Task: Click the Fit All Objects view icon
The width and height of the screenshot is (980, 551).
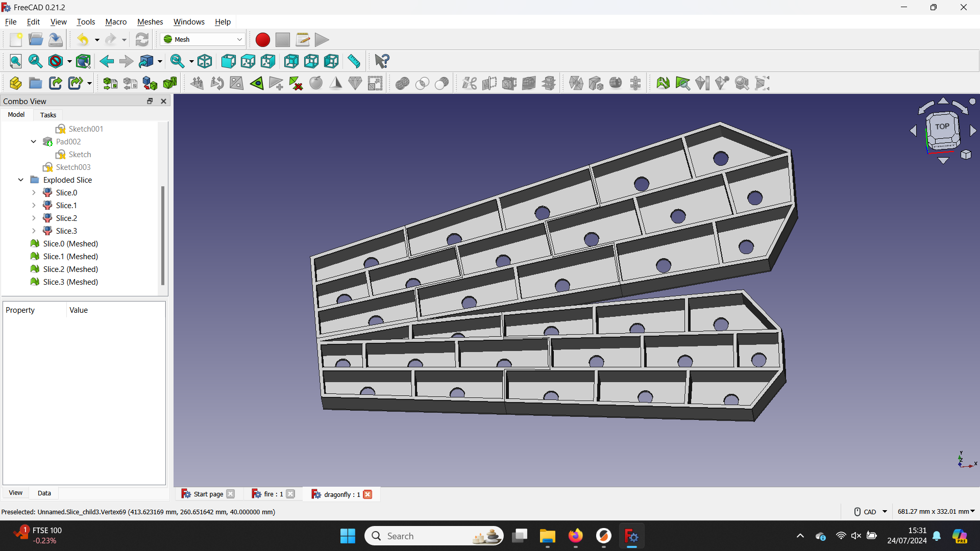Action: [x=15, y=61]
